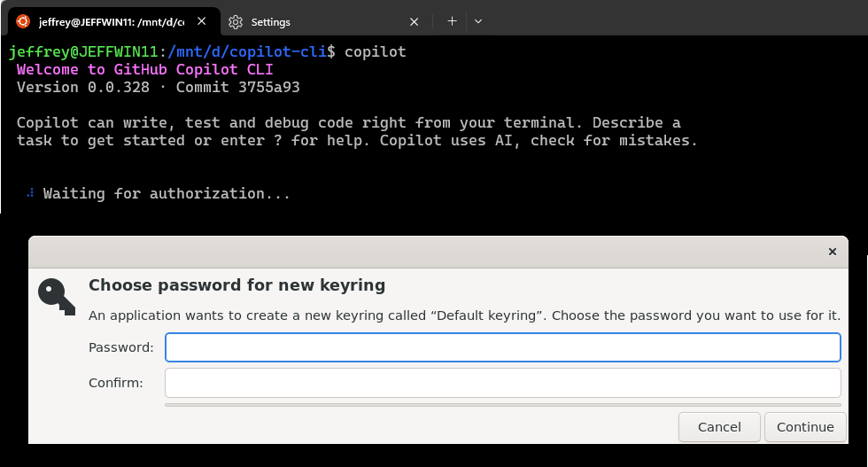Click the Confirm label text
Viewport: 868px width, 467px height.
click(x=115, y=383)
